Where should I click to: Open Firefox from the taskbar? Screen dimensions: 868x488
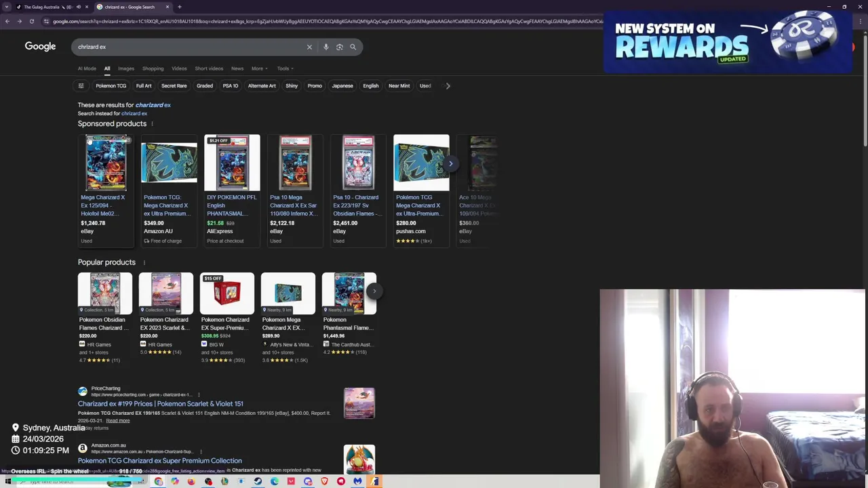tap(191, 481)
